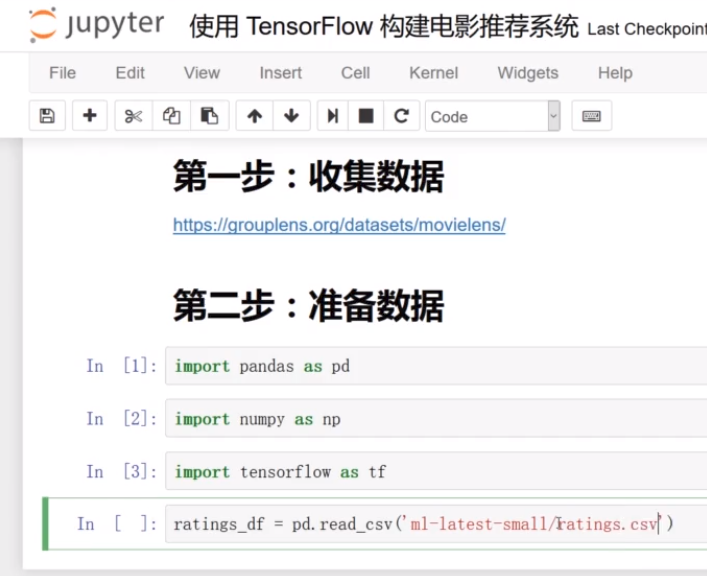
Task: Select the 第二步：准备数据 heading
Action: pos(309,305)
